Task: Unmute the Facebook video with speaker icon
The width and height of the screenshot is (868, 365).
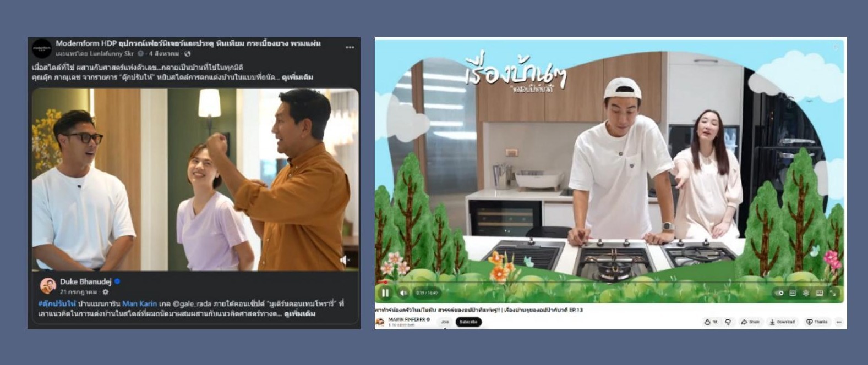Action: coord(345,260)
